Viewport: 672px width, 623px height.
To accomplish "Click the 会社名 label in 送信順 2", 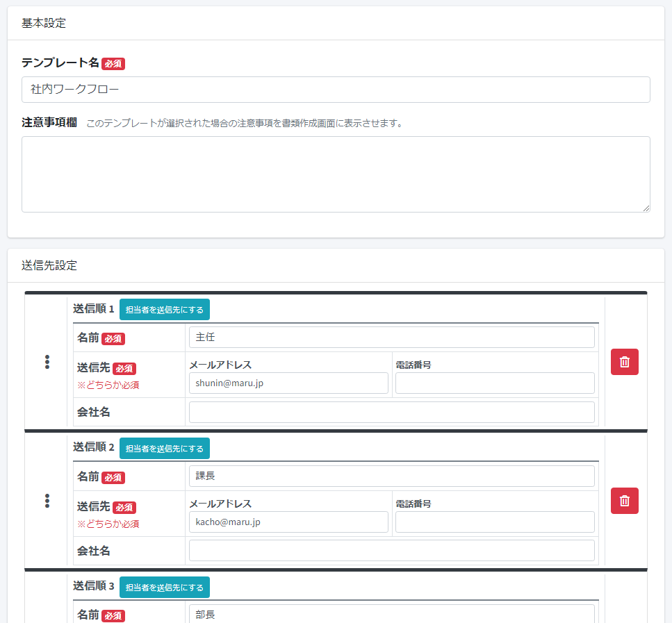I will tap(93, 551).
